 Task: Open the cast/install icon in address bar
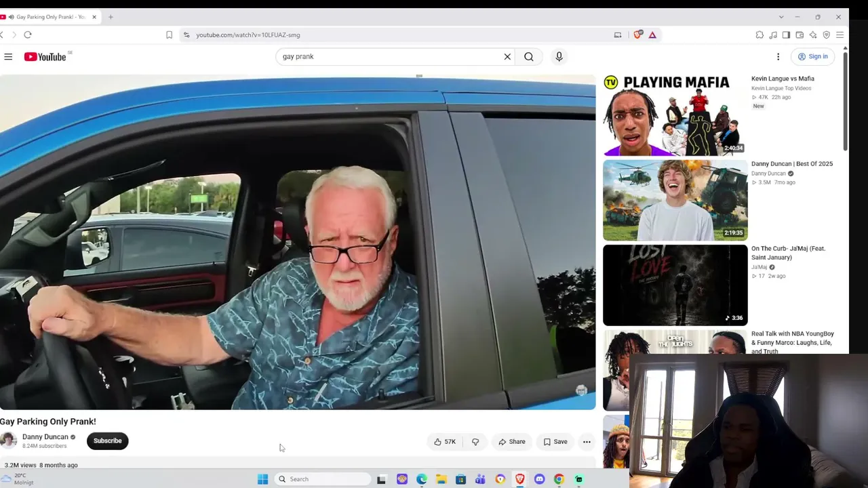pyautogui.click(x=618, y=35)
